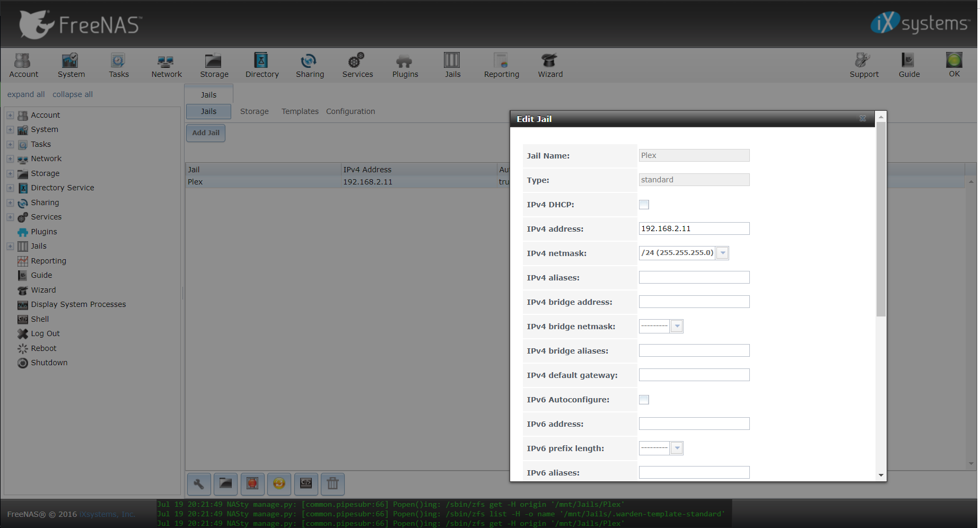The height and width of the screenshot is (528, 980).
Task: Click the collapse all link
Action: pyautogui.click(x=72, y=94)
